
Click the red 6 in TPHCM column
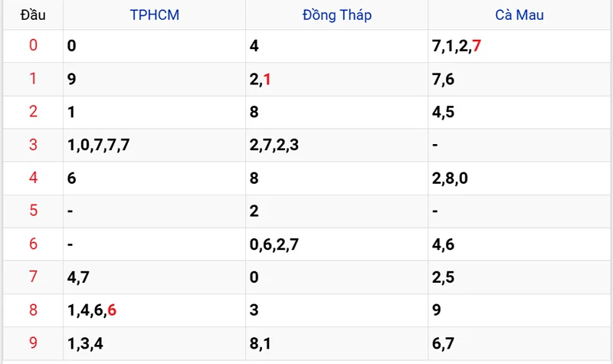pyautogui.click(x=112, y=310)
